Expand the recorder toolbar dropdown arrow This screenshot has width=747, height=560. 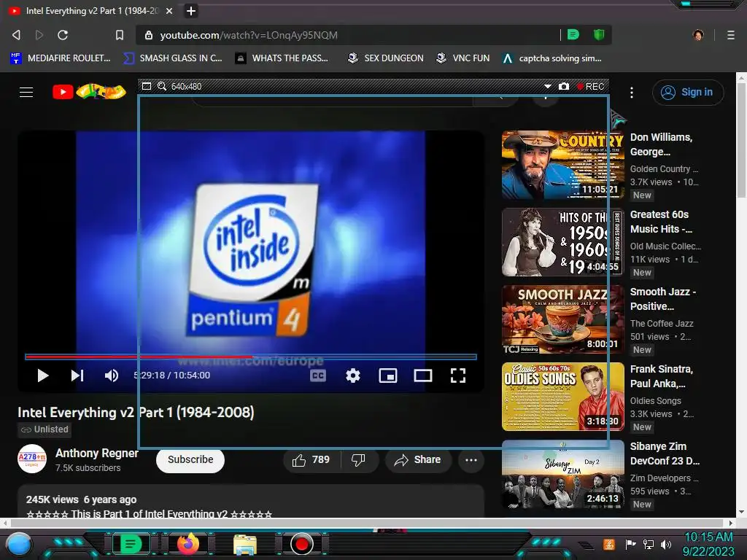[x=547, y=86]
